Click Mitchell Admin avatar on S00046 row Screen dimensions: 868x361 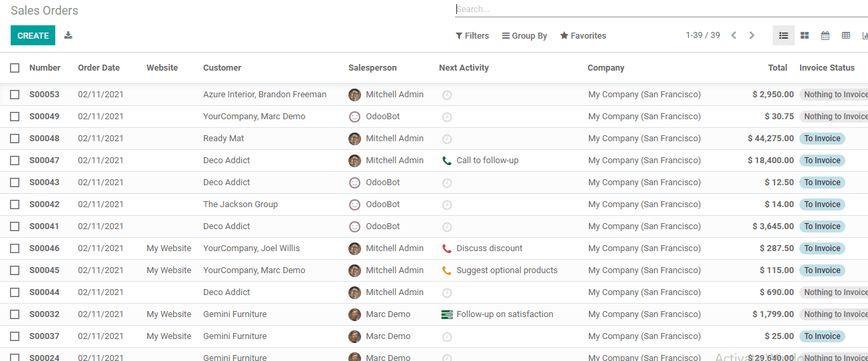click(x=354, y=248)
